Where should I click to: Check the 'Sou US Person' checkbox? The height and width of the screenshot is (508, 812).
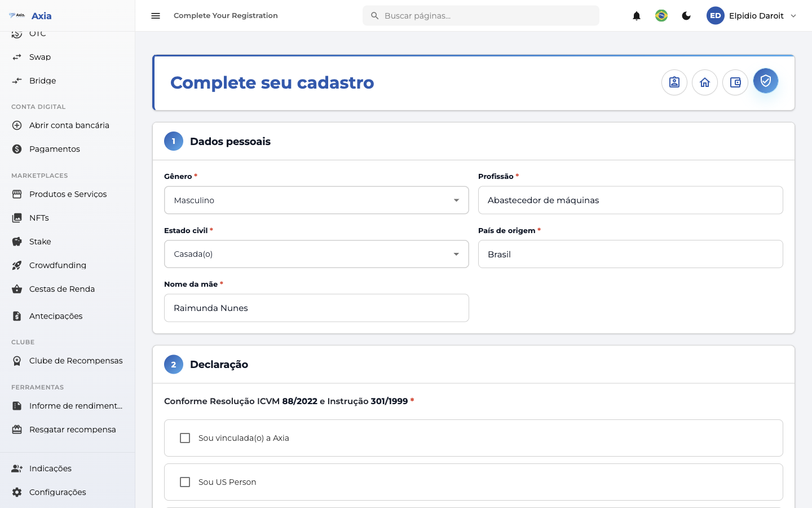185,482
